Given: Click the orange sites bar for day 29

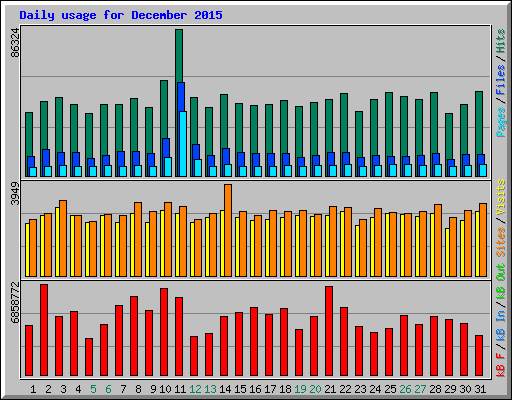Looking at the screenshot, I should click(x=453, y=247).
